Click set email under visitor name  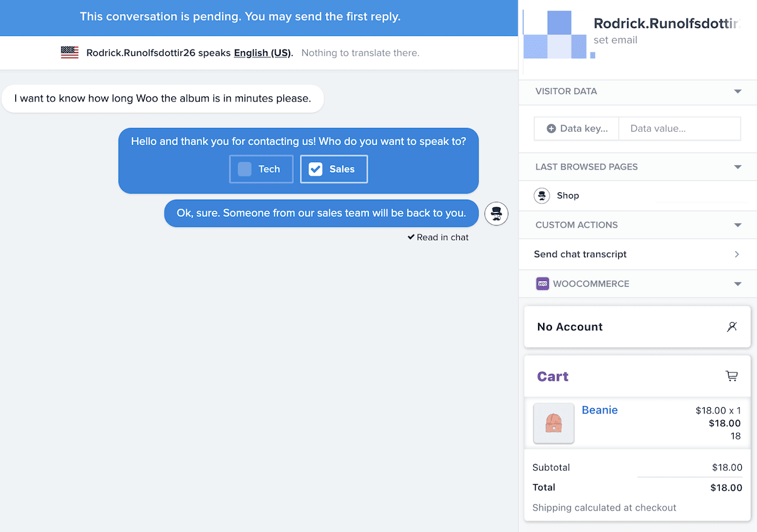(616, 40)
